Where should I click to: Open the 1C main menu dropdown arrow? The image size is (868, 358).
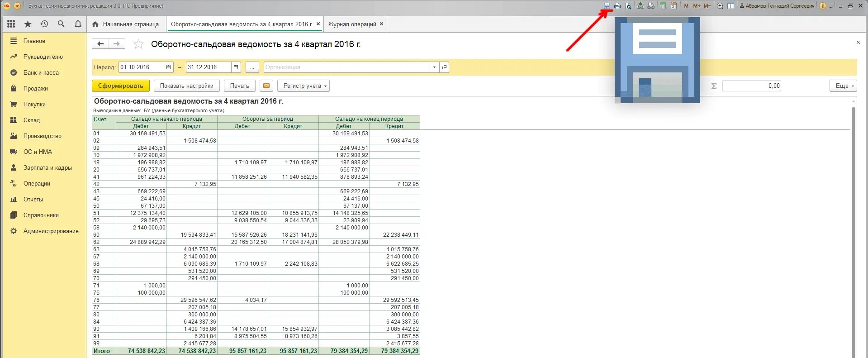pos(17,6)
